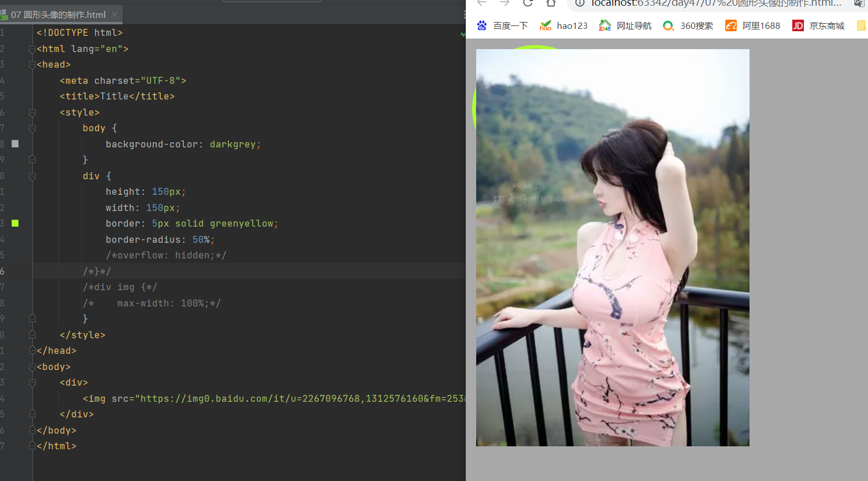Reload the browser page

click(x=528, y=3)
